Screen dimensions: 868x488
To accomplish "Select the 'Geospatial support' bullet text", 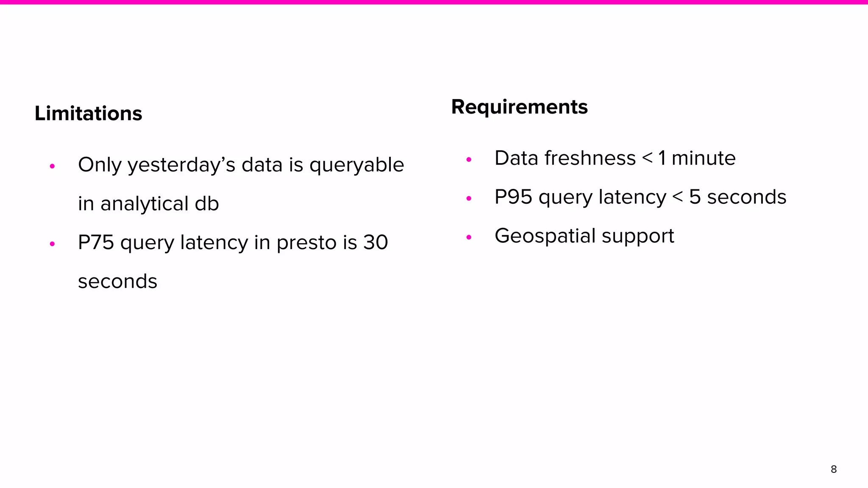I will tap(584, 236).
